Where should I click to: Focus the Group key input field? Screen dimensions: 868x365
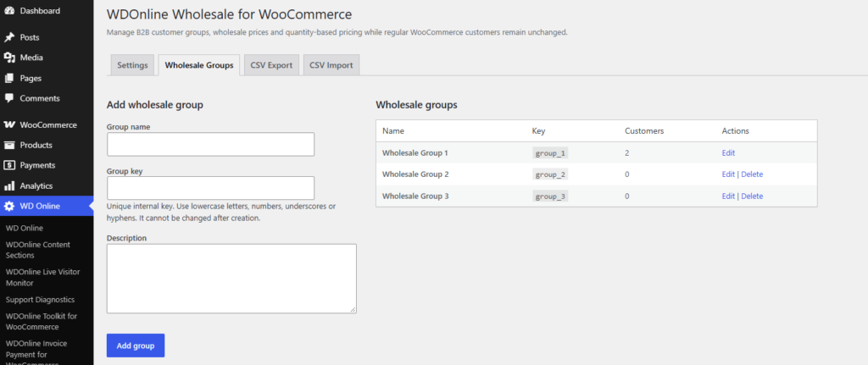pyautogui.click(x=210, y=188)
